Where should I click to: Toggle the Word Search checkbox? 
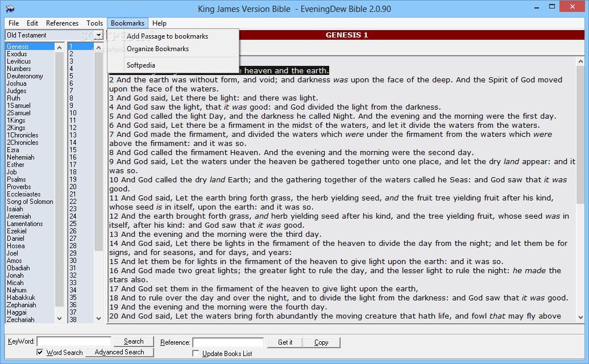point(40,353)
